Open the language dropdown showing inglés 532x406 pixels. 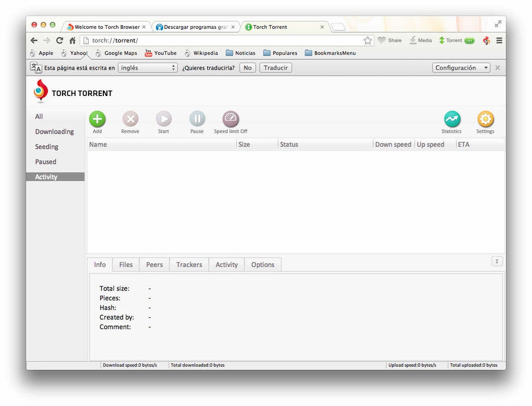[148, 67]
